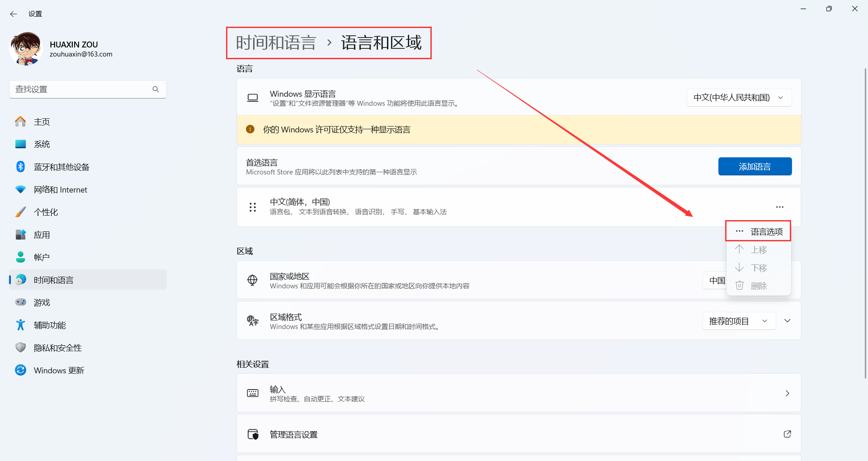Click the laptop icon for Windows 显示语言
Viewport: 868px width, 461px height.
253,98
